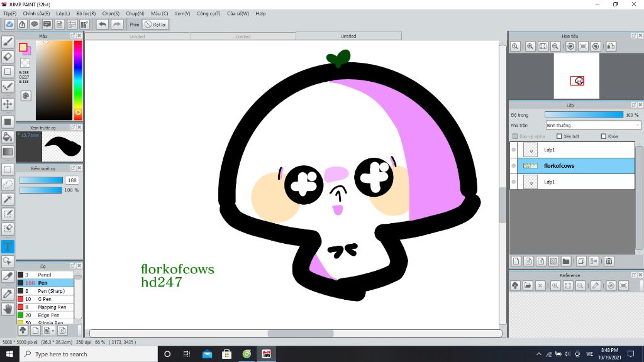Click the cloud save icon in toolbar
The image size is (644, 362).
[9, 25]
